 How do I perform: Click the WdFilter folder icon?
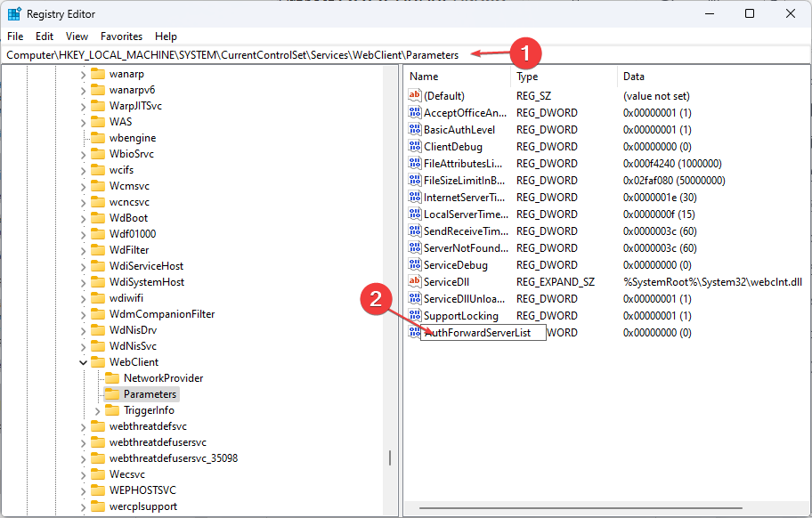coord(98,250)
